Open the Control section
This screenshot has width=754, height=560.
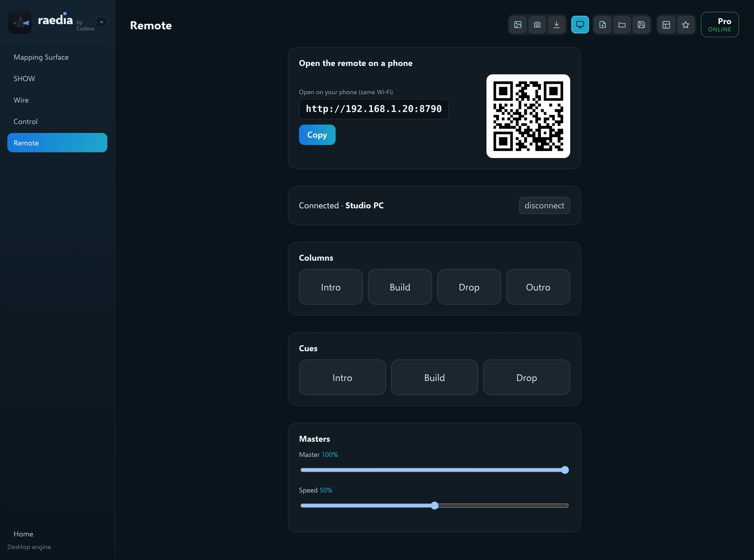pos(57,121)
